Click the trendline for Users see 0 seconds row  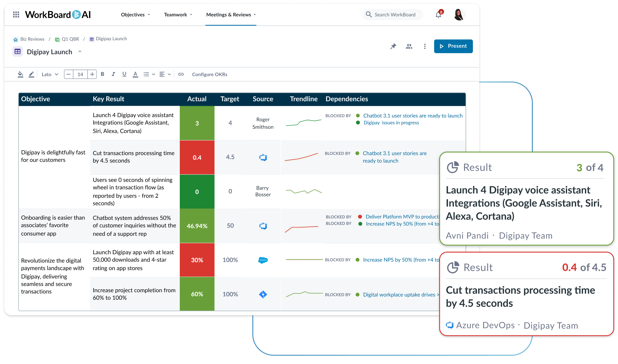point(304,191)
